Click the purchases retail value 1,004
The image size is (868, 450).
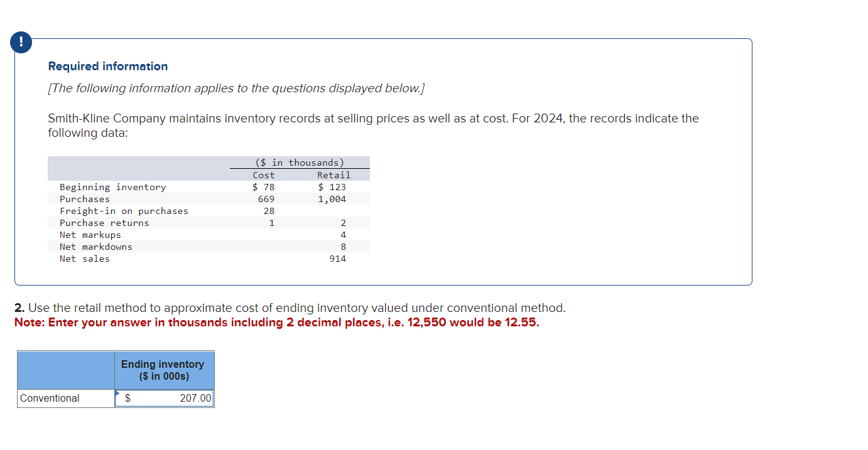click(x=332, y=199)
